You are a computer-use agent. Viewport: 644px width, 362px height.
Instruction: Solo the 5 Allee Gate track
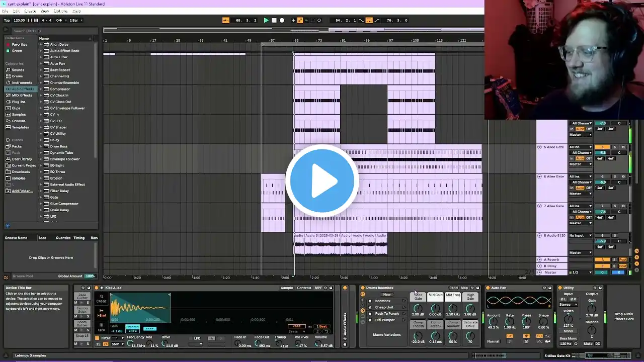(x=614, y=147)
